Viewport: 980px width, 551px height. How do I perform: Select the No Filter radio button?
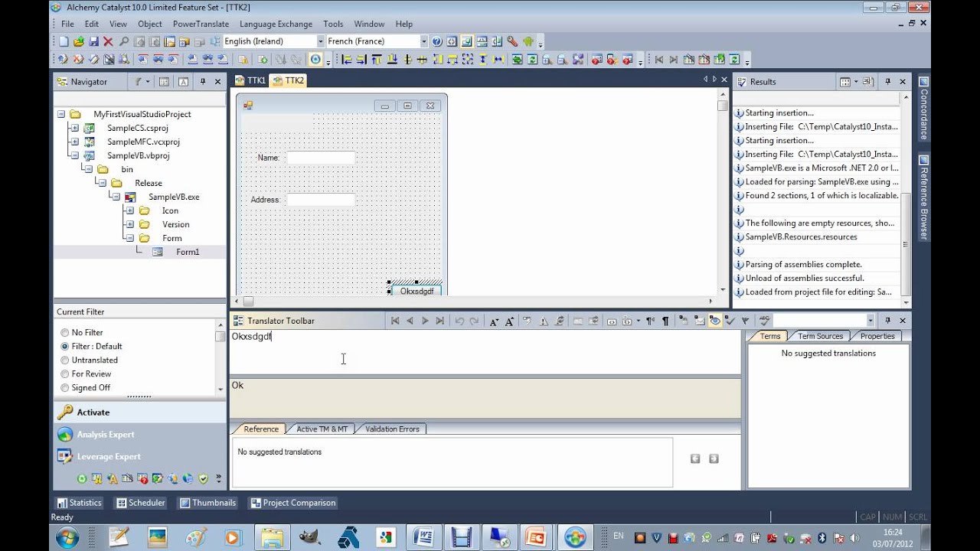[64, 333]
